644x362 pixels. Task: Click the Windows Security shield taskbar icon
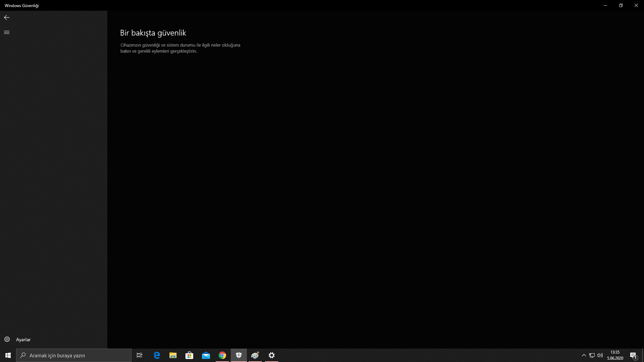pyautogui.click(x=239, y=355)
